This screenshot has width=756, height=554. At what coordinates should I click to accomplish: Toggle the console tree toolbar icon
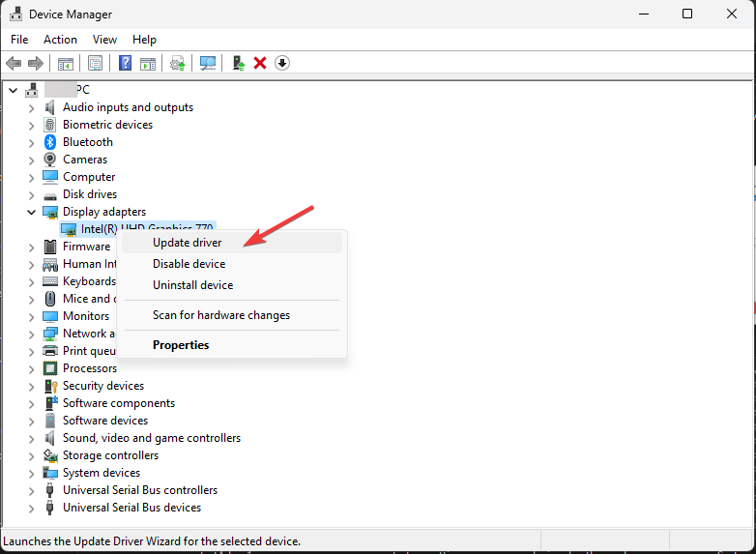pyautogui.click(x=66, y=63)
